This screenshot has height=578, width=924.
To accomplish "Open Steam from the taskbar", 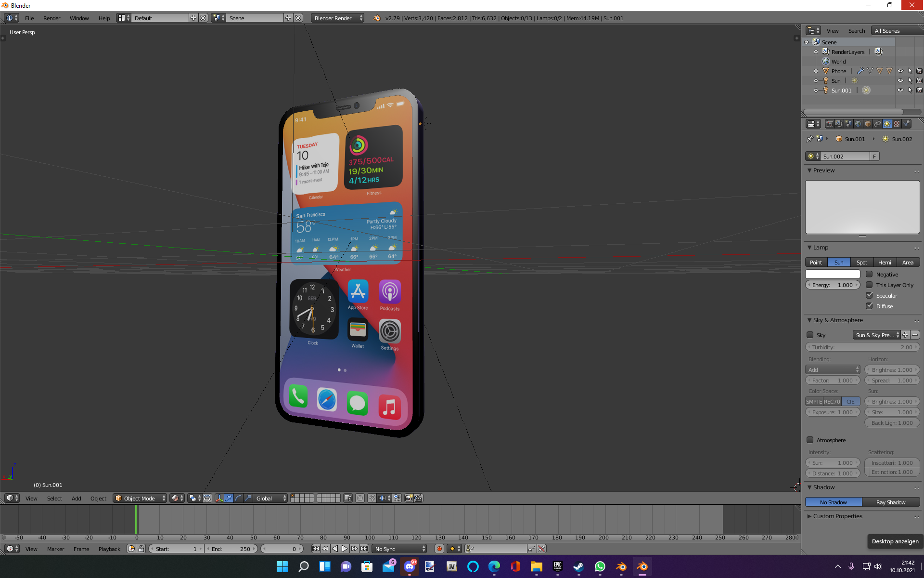I will (578, 566).
